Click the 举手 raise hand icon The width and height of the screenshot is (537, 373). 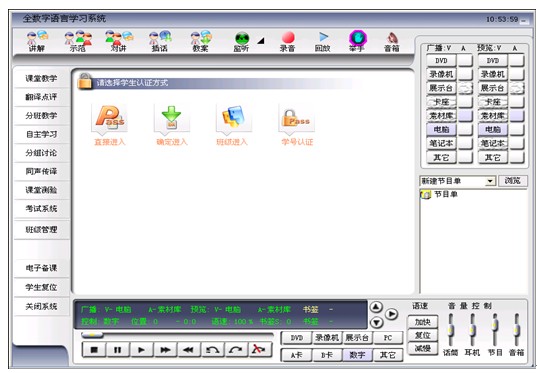coord(358,37)
